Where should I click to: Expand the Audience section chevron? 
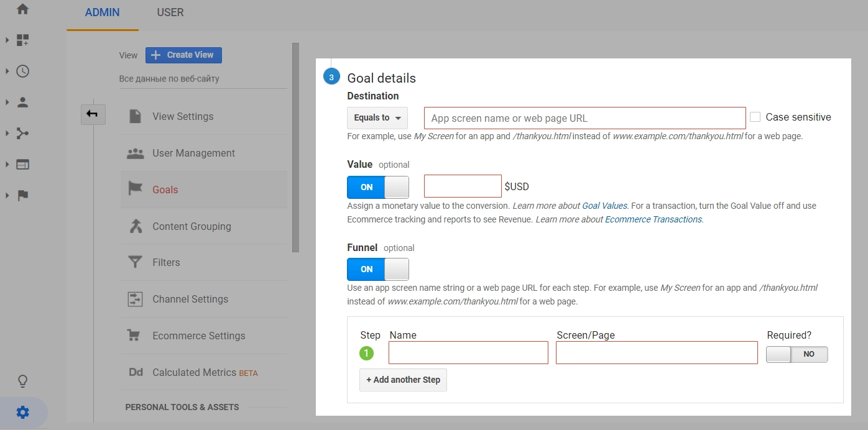point(7,102)
